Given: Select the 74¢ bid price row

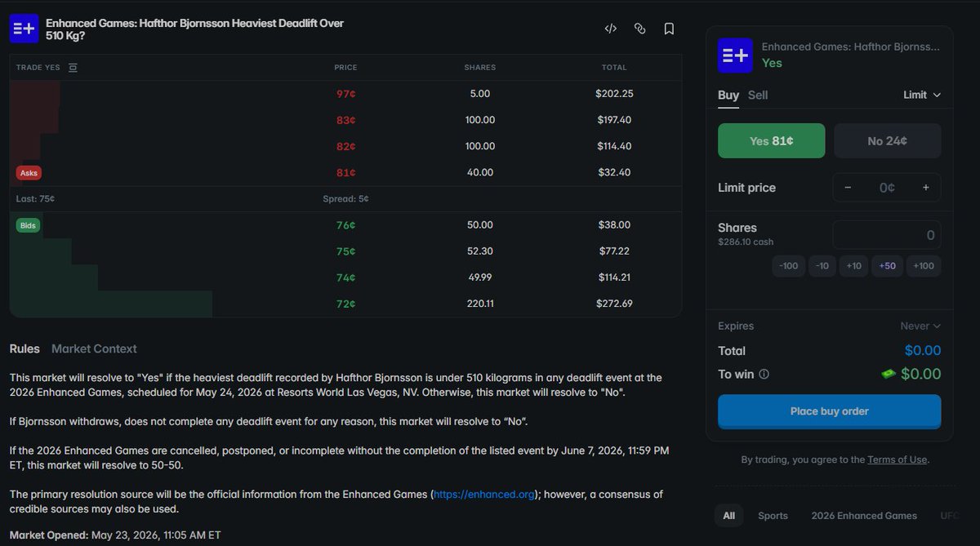Looking at the screenshot, I should [345, 277].
